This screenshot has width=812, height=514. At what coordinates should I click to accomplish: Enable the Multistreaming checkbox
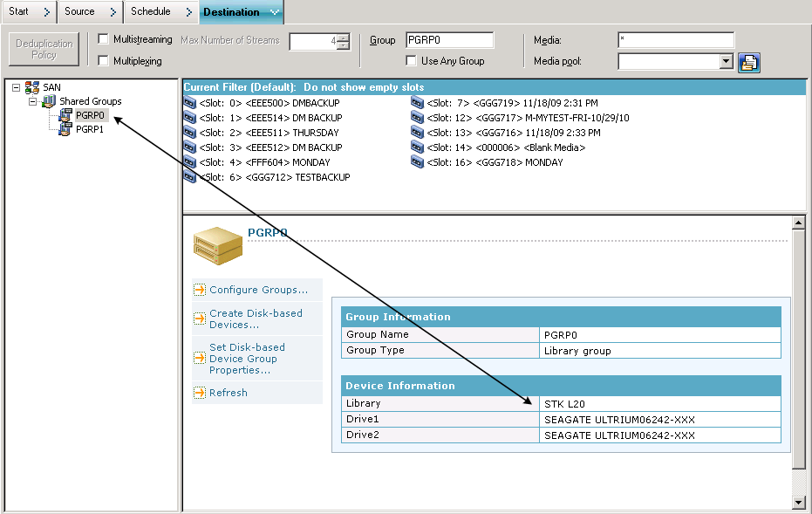[102, 38]
